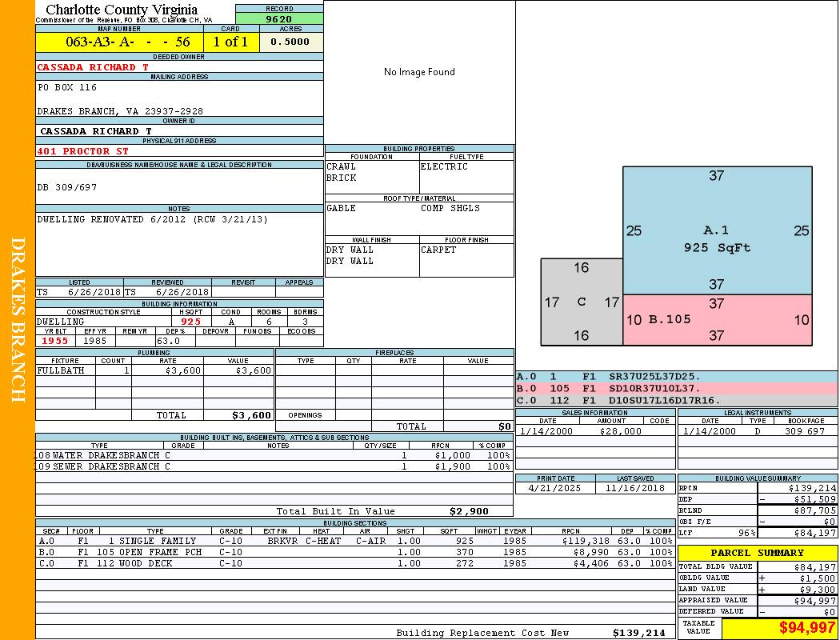Click DRAKES BRANCH, VA 23937-2928 line

120,111
